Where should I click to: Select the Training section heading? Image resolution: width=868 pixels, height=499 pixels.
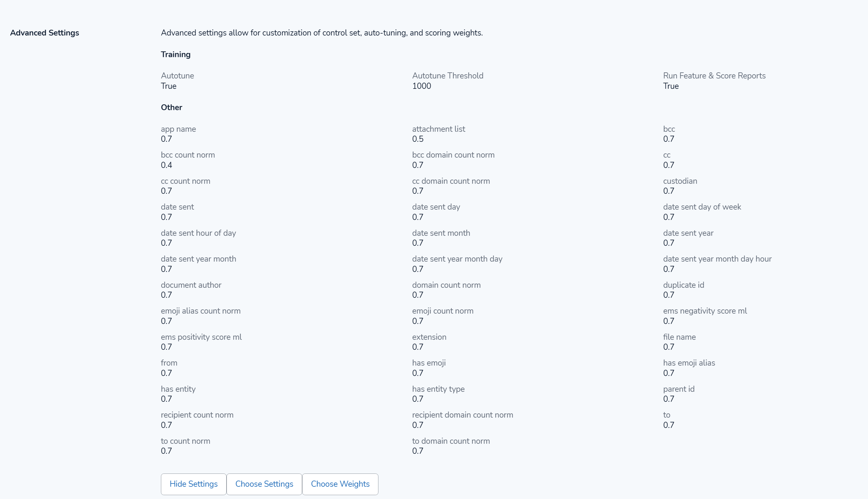click(175, 55)
